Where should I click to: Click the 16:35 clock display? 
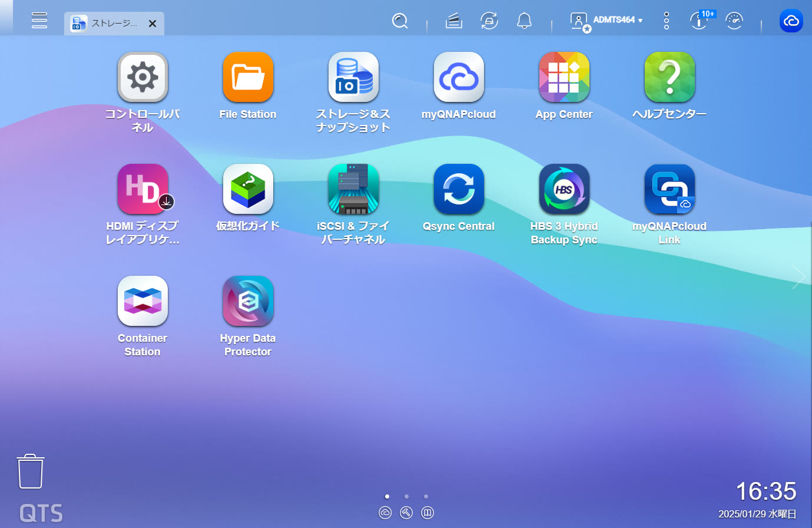pos(766,491)
